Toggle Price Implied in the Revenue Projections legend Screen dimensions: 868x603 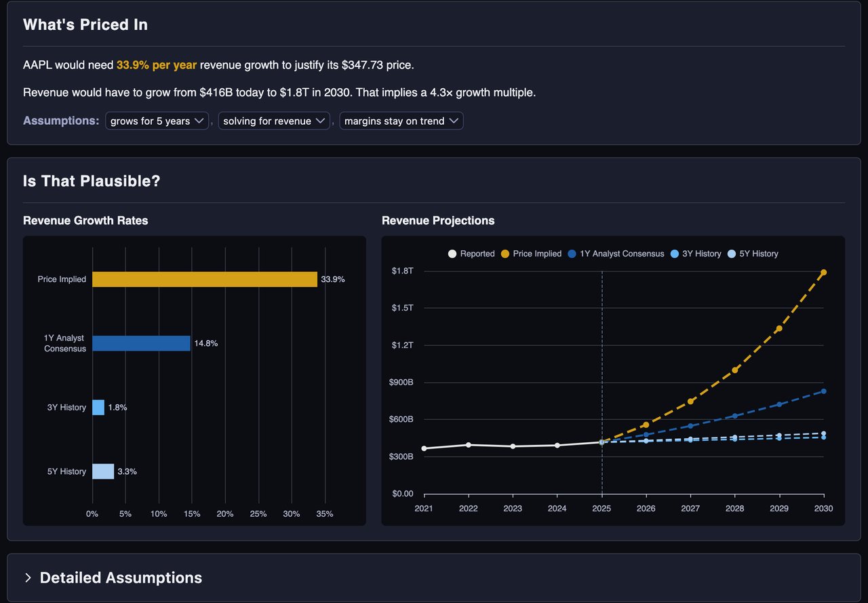[x=531, y=254]
